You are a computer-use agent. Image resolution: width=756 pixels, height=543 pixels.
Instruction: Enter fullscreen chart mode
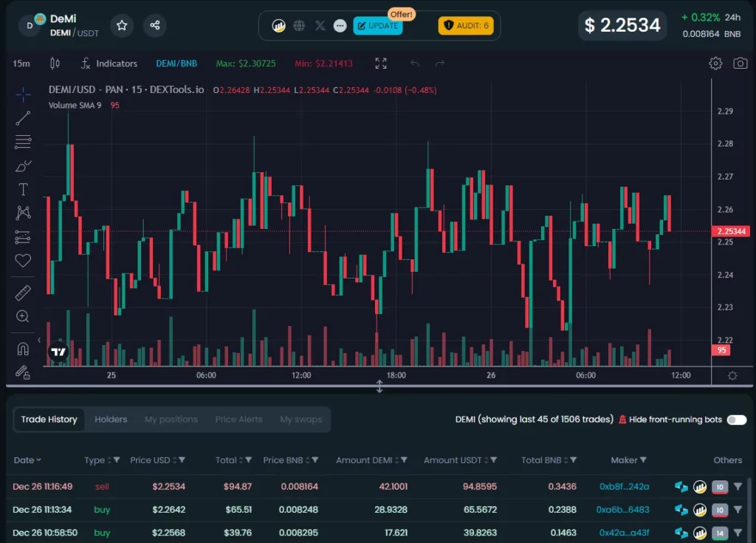point(381,64)
